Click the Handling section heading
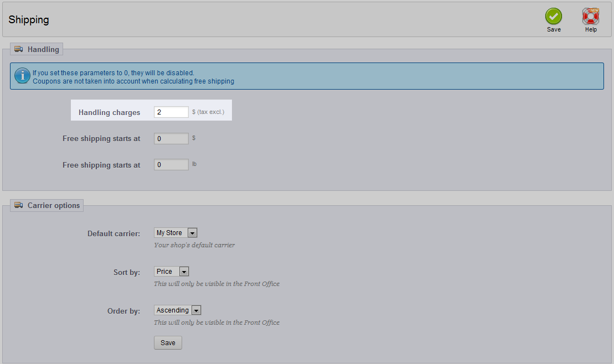 [43, 49]
